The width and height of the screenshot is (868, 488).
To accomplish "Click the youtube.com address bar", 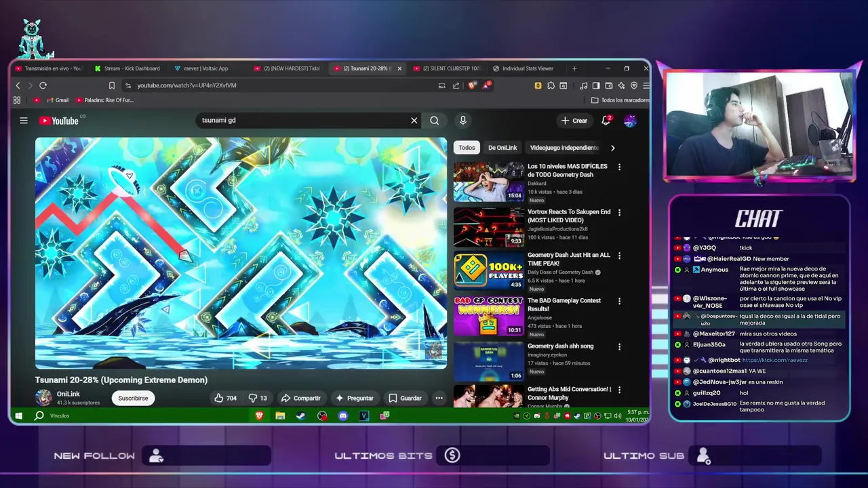I will pyautogui.click(x=278, y=85).
